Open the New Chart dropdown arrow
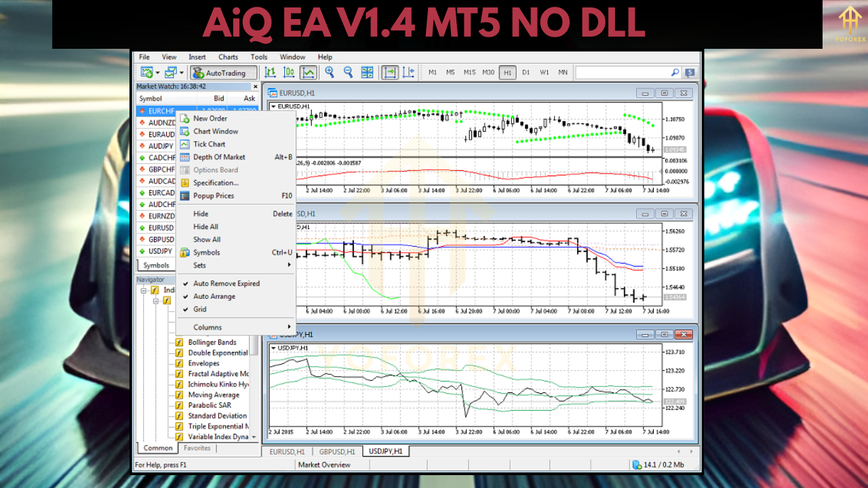Screen dimensions: 868x488 pos(157,73)
